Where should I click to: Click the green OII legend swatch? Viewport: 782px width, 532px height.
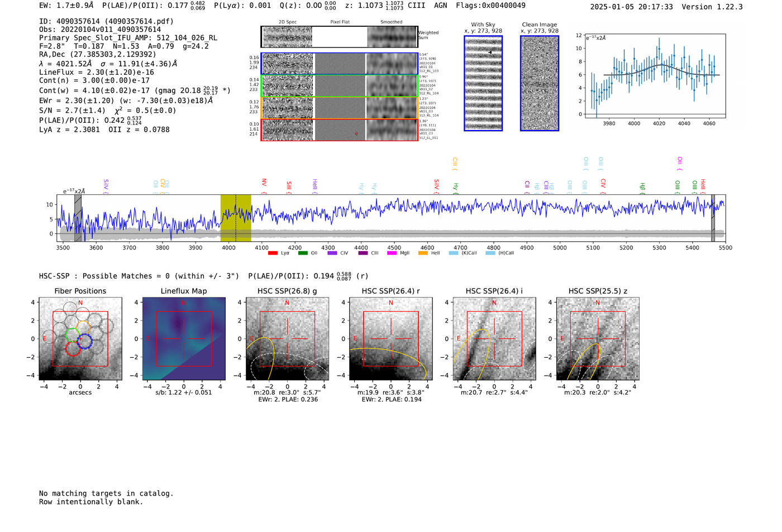pos(303,253)
